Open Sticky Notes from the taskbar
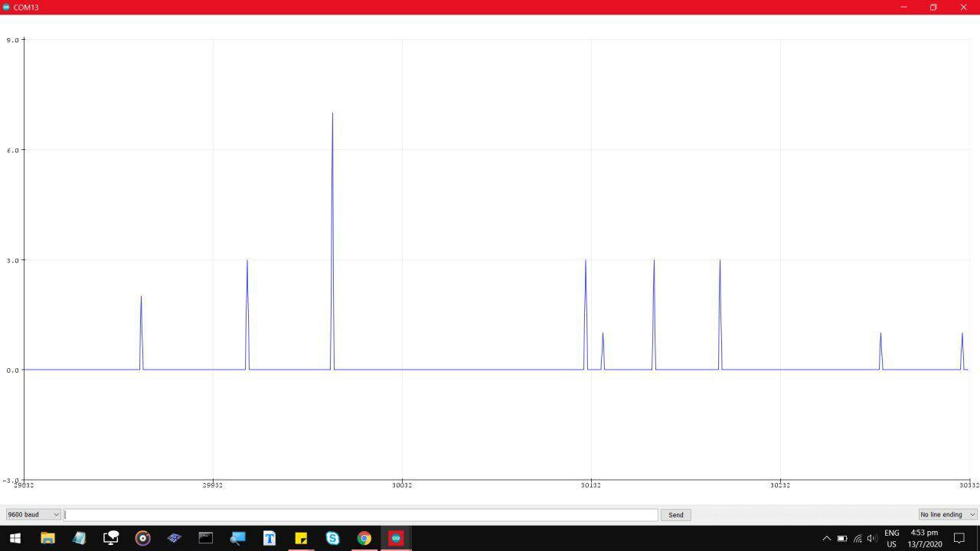This screenshot has width=980, height=551. tap(301, 538)
